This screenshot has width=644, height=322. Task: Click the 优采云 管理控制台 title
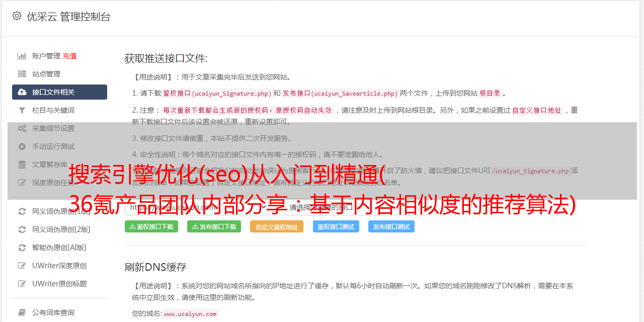68,17
